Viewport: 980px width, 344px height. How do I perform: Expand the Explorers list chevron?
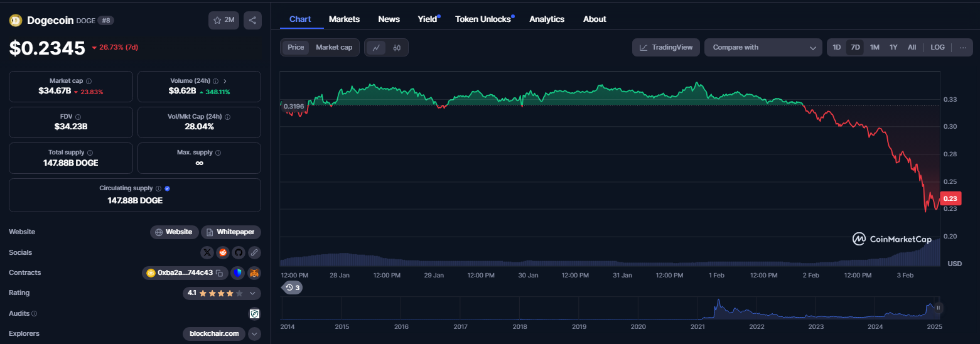click(x=254, y=334)
